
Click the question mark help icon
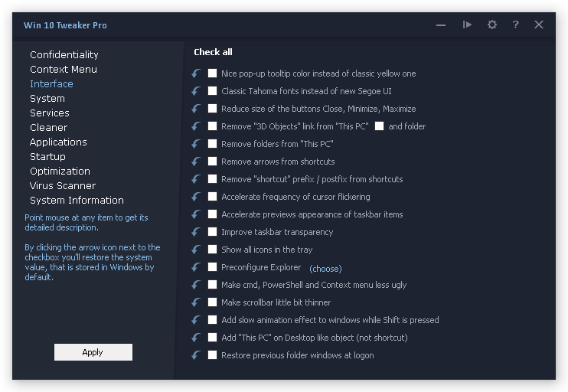tap(516, 25)
